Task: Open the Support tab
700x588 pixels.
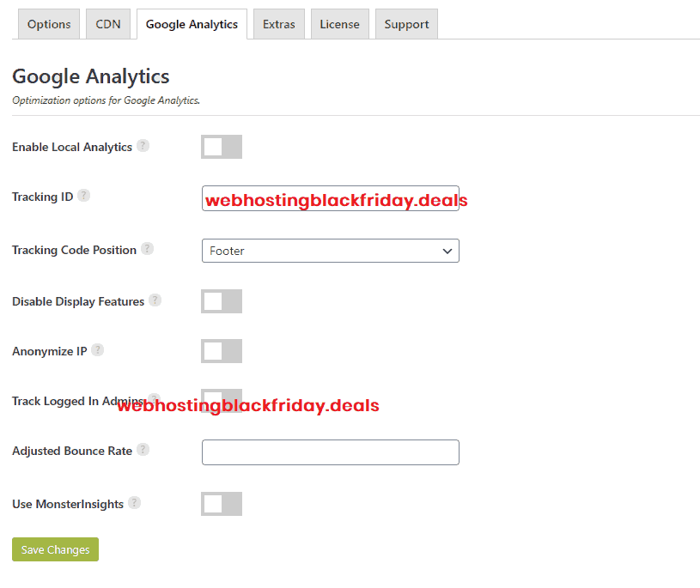Action: tap(406, 24)
